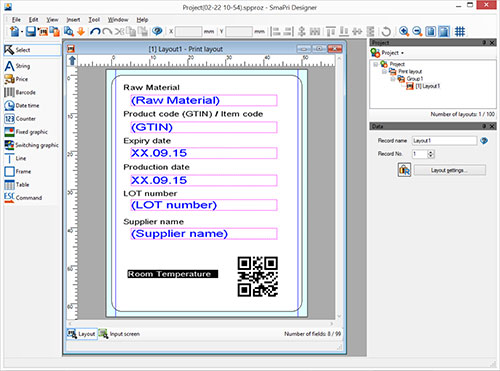The height and width of the screenshot is (371, 500).
Task: Click the Record No. spinner arrows
Action: pyautogui.click(x=431, y=154)
